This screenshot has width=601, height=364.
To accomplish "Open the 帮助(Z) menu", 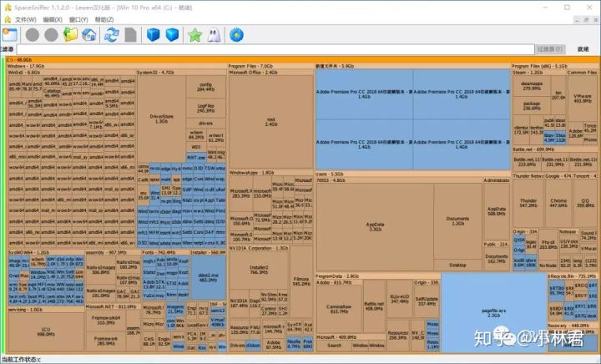I will (104, 18).
